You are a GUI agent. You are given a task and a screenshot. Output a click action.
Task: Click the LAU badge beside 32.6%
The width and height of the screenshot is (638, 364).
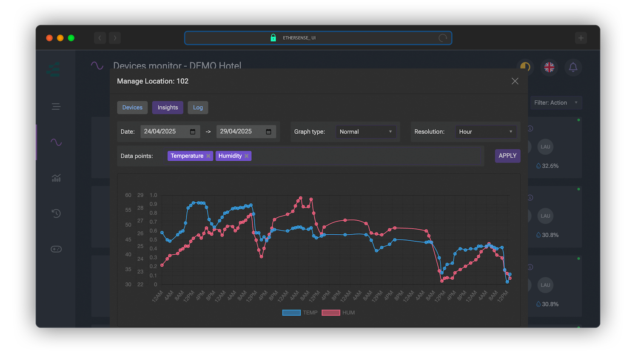point(545,147)
